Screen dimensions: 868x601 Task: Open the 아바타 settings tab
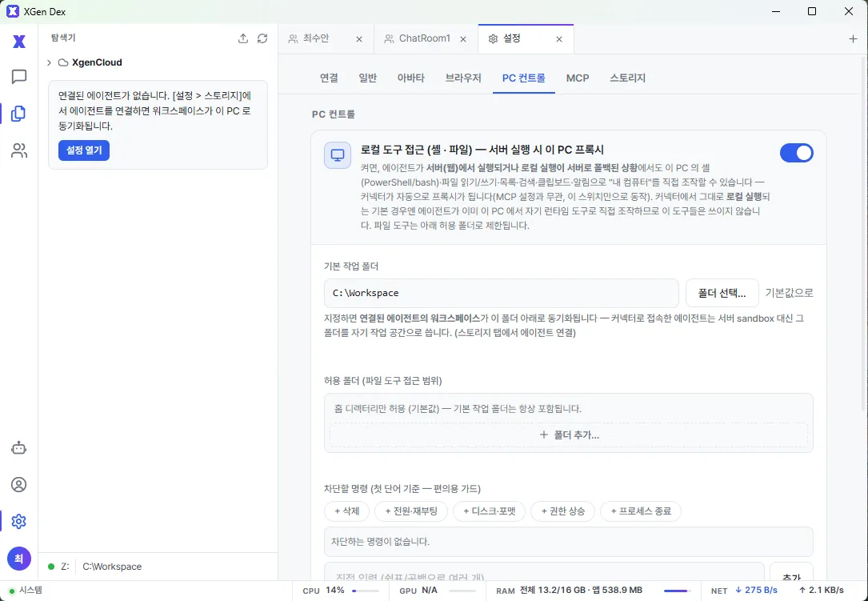410,78
